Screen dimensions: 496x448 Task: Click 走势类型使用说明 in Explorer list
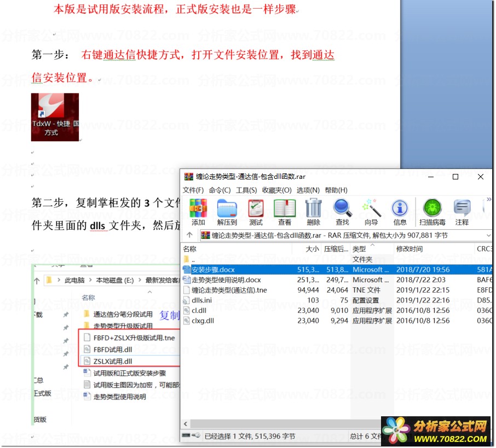pos(115,397)
